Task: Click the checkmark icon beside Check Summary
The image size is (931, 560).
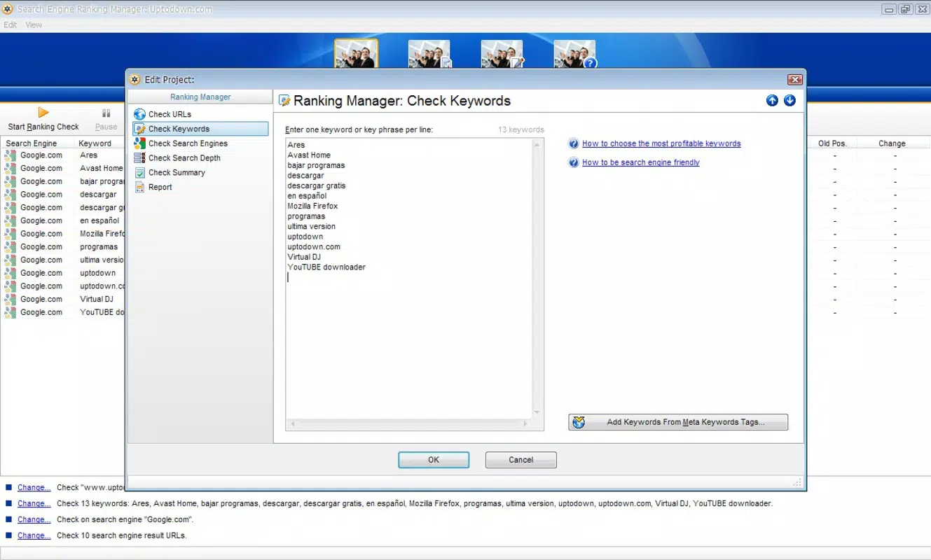Action: pos(139,173)
